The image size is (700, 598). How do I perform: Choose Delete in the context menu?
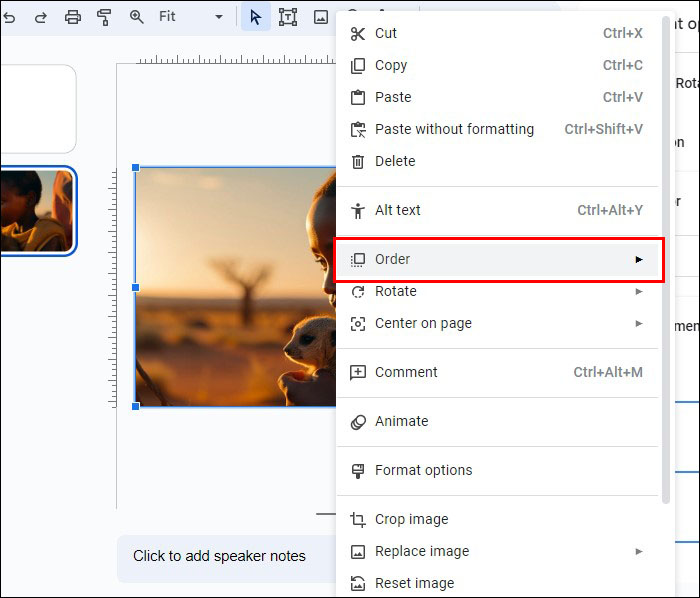(497, 162)
